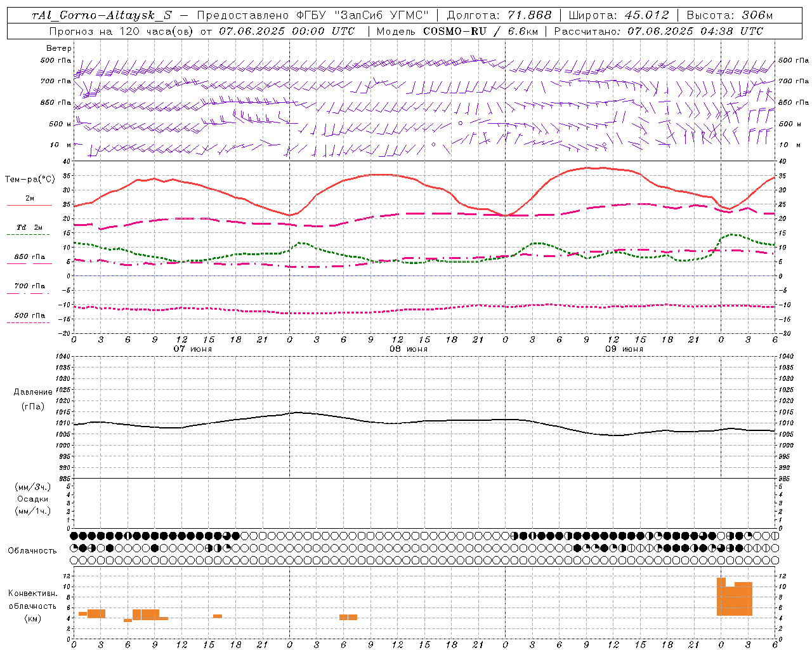Click the date label 08 июня
812x650 pixels.
[409, 349]
